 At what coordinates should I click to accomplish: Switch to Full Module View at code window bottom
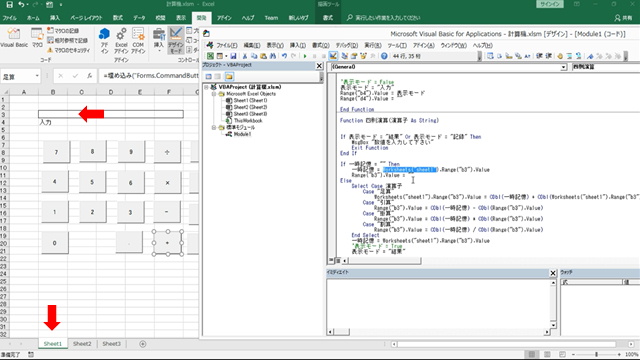pos(338,260)
